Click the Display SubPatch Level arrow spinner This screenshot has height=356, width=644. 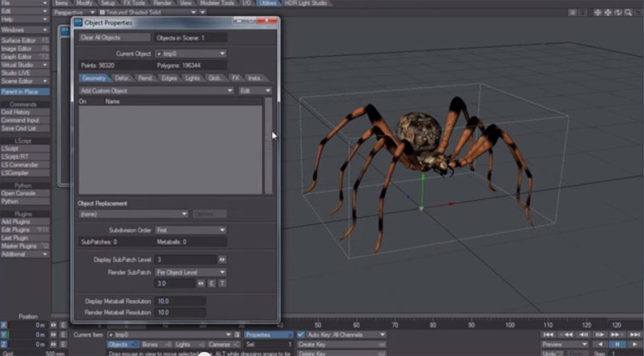222,259
